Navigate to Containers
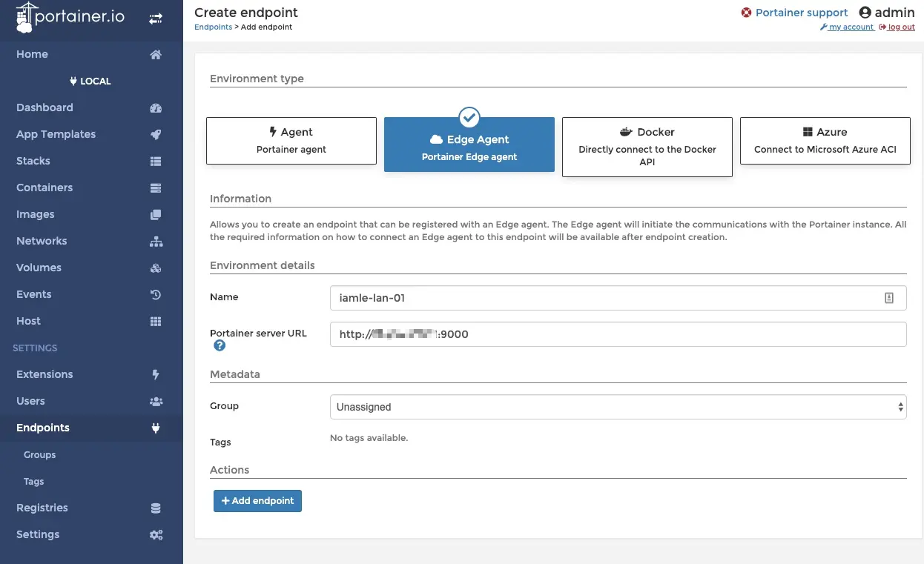The image size is (924, 564). (91, 188)
